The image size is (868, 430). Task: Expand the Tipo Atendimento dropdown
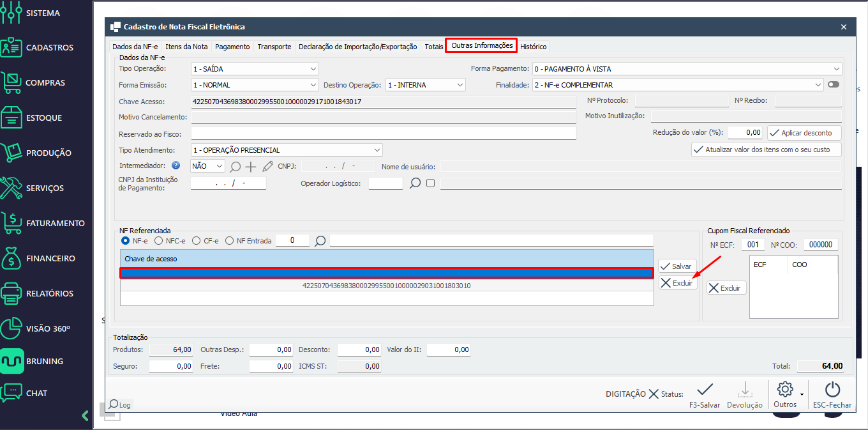tap(377, 150)
